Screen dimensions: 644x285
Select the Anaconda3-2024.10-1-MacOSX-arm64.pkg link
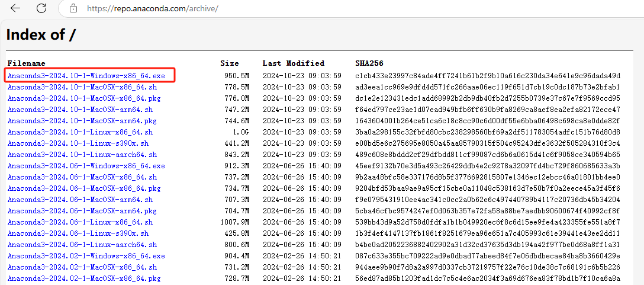tap(82, 121)
